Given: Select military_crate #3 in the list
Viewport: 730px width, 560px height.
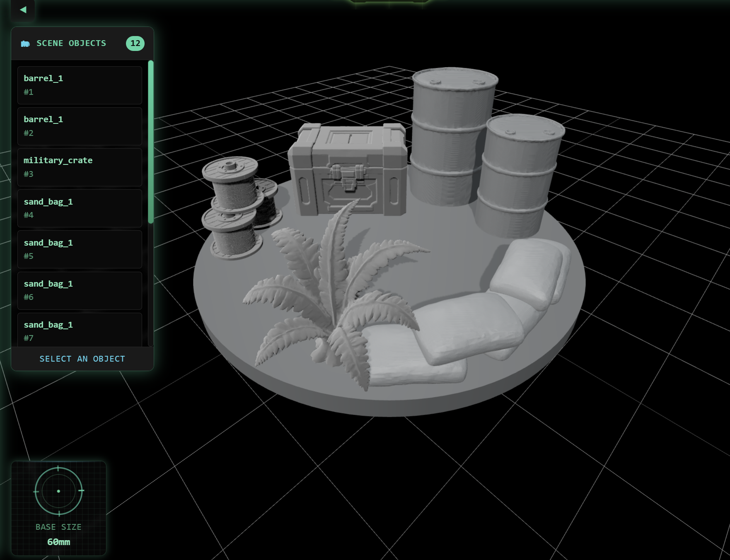Looking at the screenshot, I should pos(80,167).
